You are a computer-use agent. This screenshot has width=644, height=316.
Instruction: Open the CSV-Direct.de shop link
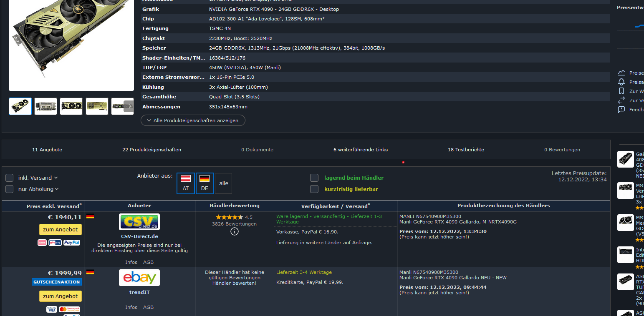pos(139,236)
